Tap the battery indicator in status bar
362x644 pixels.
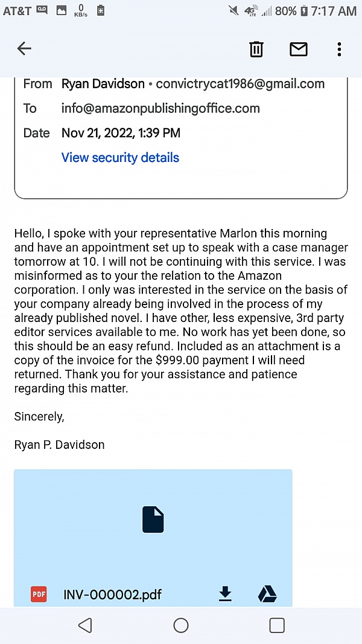(304, 11)
